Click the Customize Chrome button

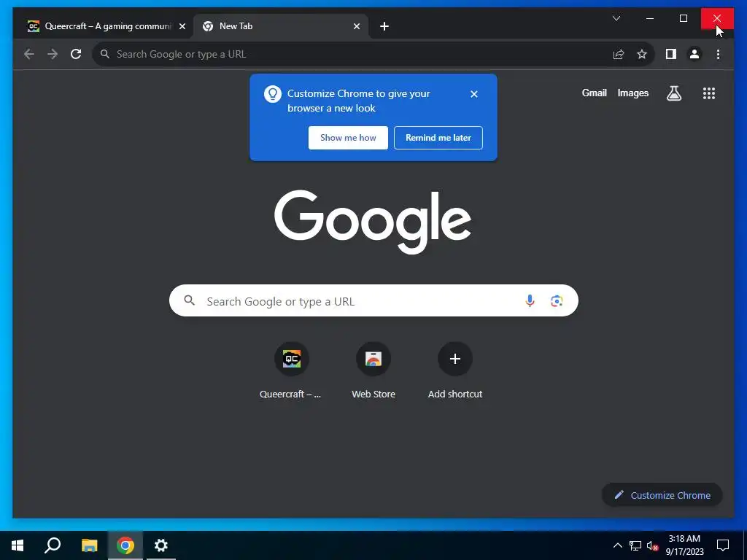[x=662, y=495]
